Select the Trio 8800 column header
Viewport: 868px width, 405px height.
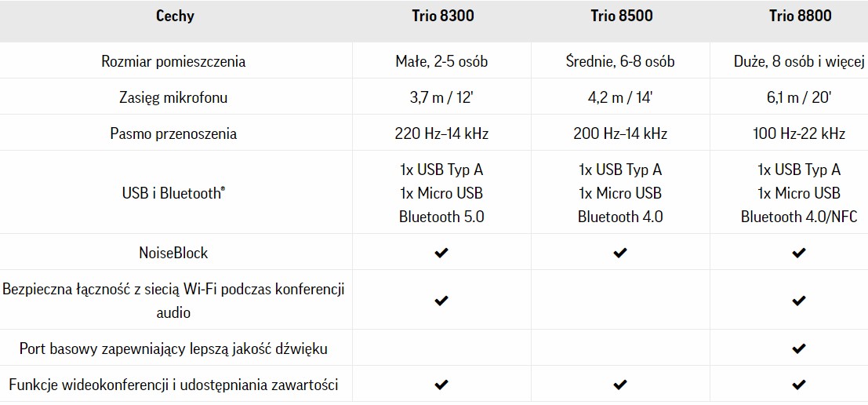[799, 16]
